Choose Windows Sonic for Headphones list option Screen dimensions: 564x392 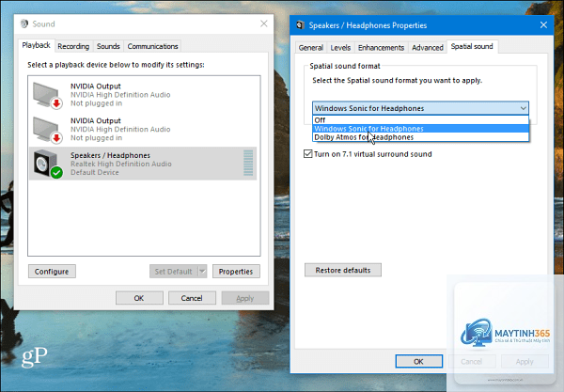click(x=420, y=129)
